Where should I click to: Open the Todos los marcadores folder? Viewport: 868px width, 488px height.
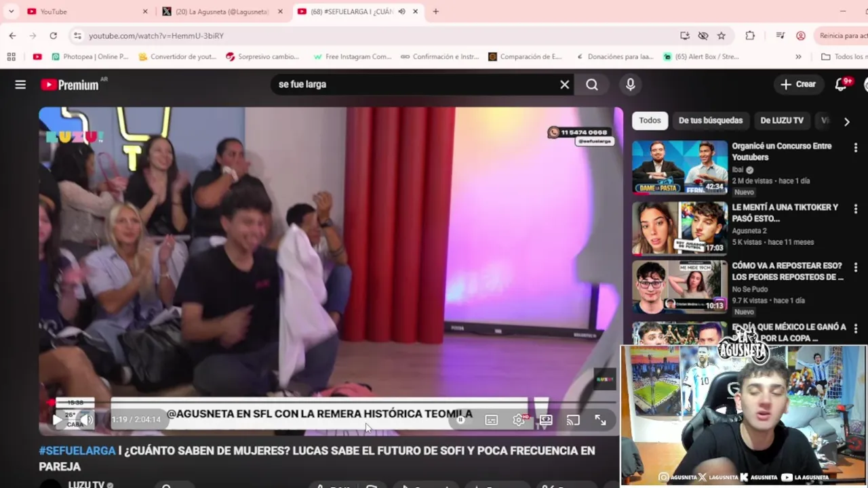pos(844,56)
